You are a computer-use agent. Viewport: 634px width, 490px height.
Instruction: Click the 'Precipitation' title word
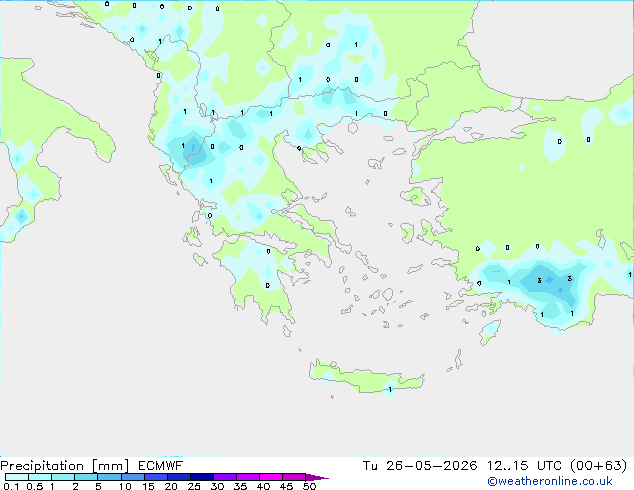42,466
